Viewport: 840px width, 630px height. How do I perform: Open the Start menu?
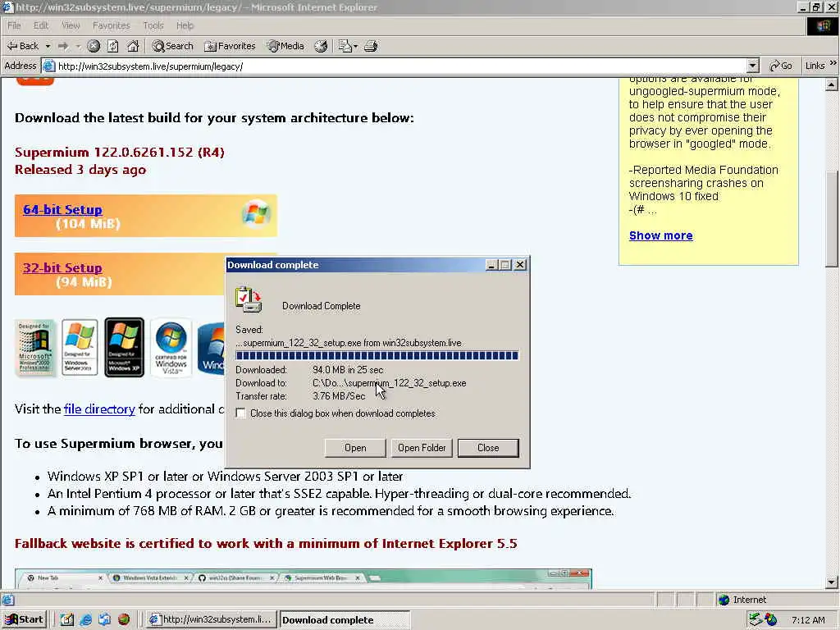point(25,620)
